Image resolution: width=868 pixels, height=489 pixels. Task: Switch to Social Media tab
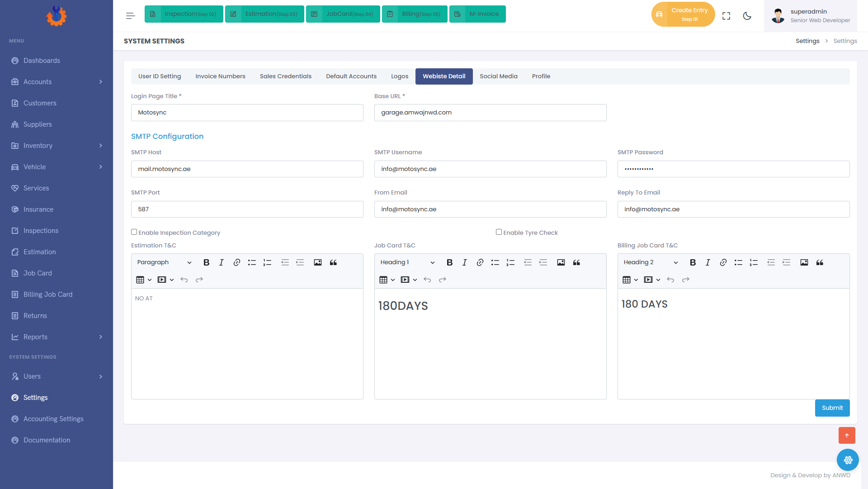click(499, 76)
